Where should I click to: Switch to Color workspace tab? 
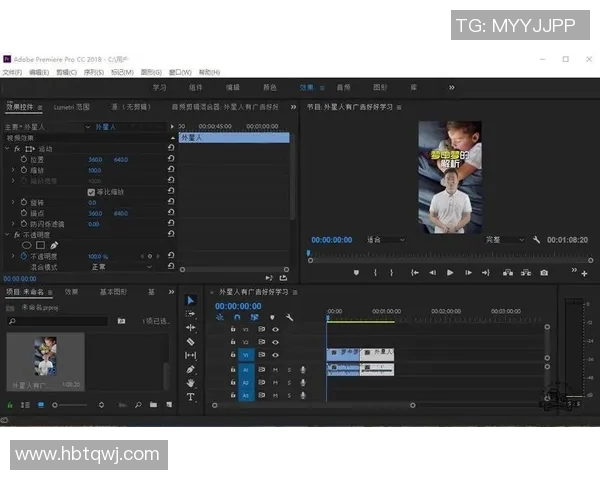point(270,88)
